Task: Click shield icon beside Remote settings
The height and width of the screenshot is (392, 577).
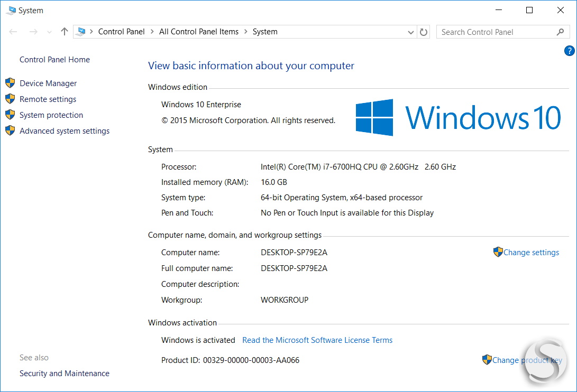Action: pos(10,99)
